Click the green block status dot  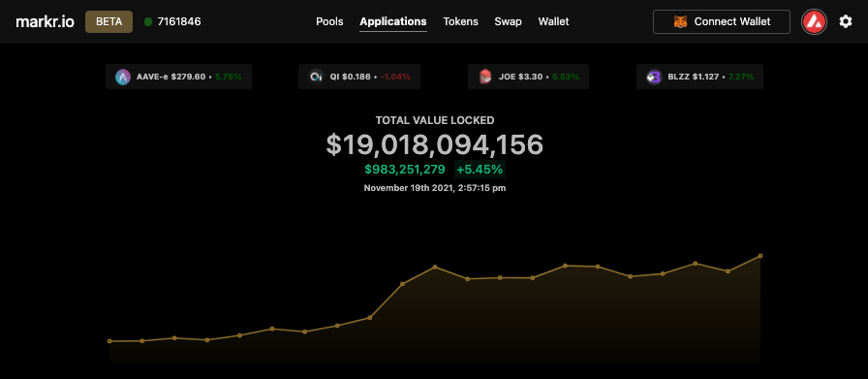click(148, 22)
